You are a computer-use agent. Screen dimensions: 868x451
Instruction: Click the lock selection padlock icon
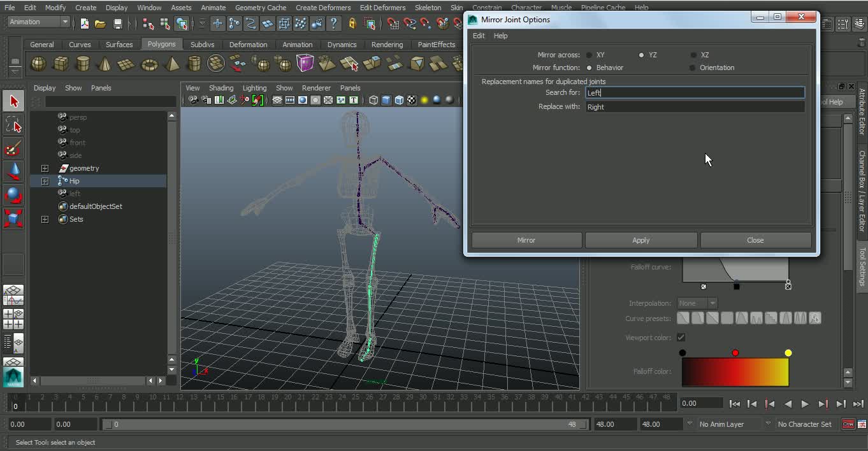[x=352, y=24]
